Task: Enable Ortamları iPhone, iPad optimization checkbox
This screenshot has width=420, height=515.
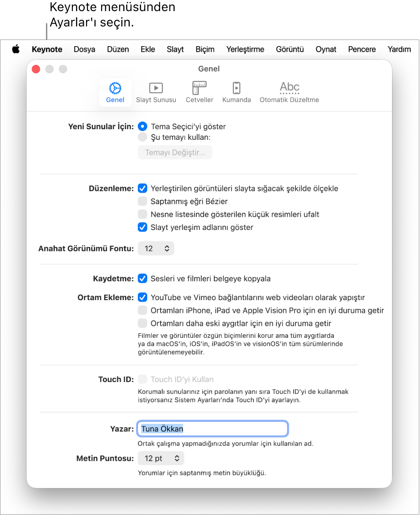Action: pos(142,310)
